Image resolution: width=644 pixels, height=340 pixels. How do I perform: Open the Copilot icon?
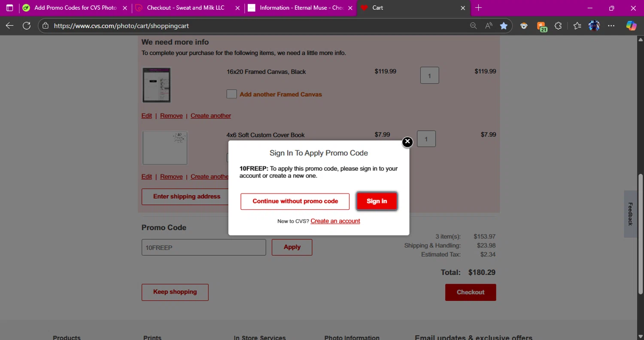click(631, 26)
